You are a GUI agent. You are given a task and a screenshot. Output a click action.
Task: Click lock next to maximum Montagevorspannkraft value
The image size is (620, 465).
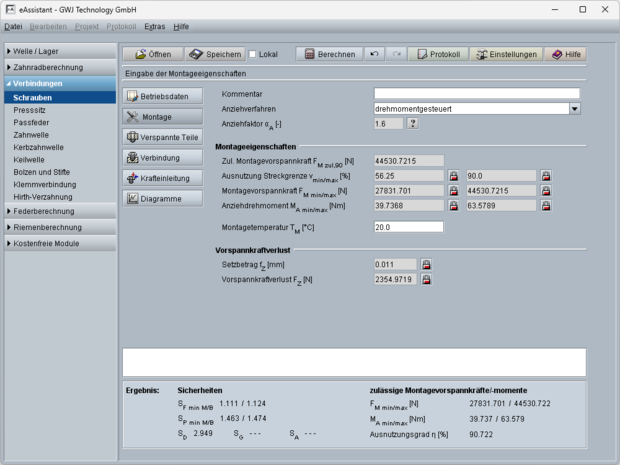pyautogui.click(x=546, y=191)
